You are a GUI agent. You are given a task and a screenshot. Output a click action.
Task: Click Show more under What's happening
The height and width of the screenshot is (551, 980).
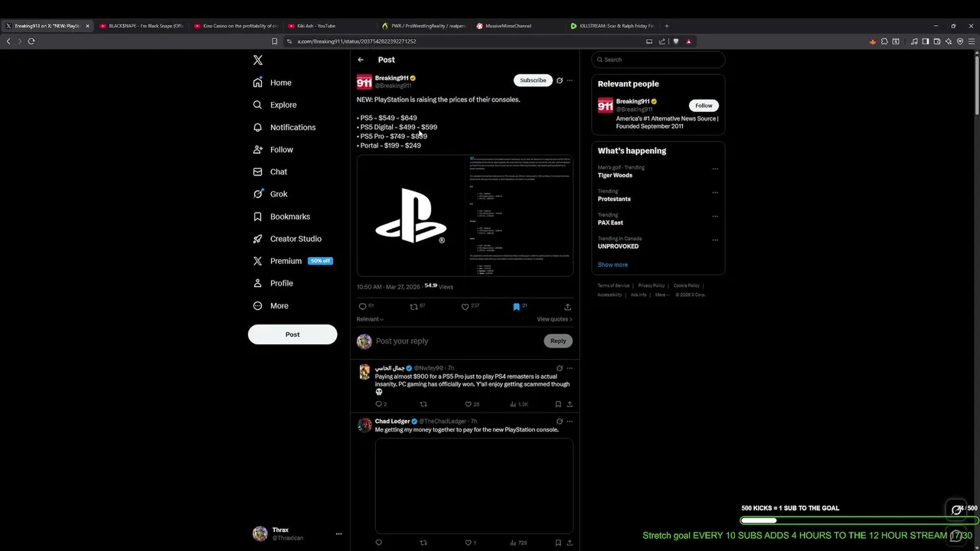pyautogui.click(x=612, y=265)
